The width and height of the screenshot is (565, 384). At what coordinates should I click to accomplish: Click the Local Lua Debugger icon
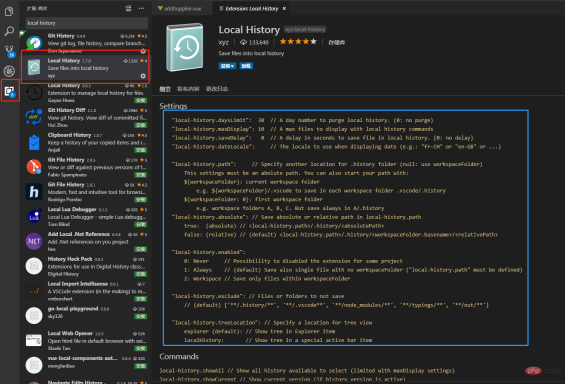(x=34, y=216)
